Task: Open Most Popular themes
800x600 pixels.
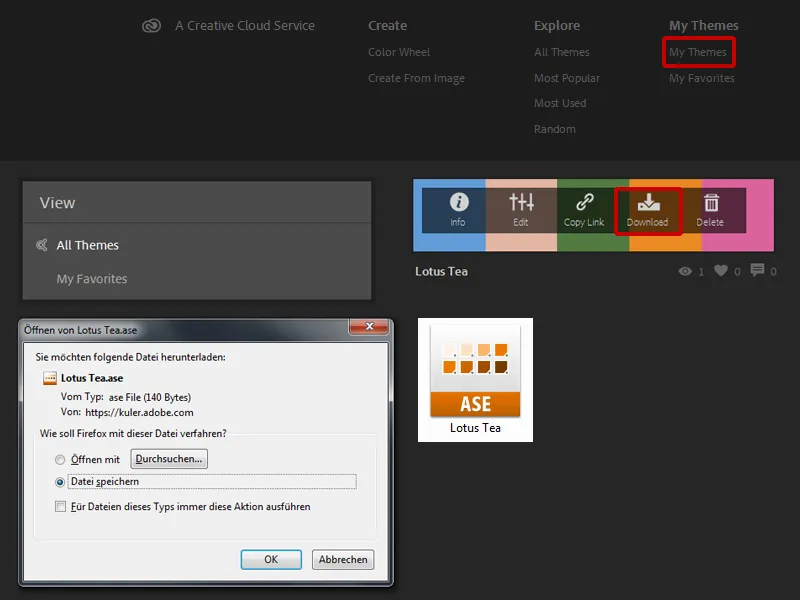Action: 567,78
